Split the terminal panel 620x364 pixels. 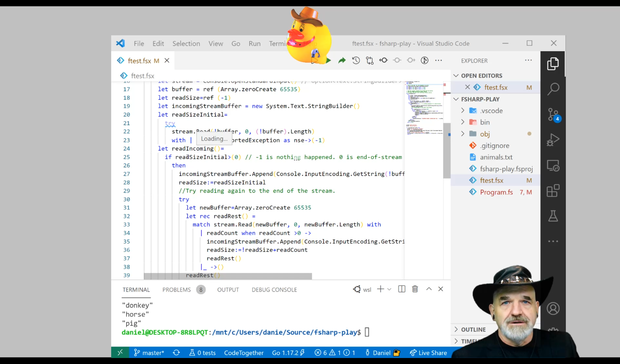[401, 289]
